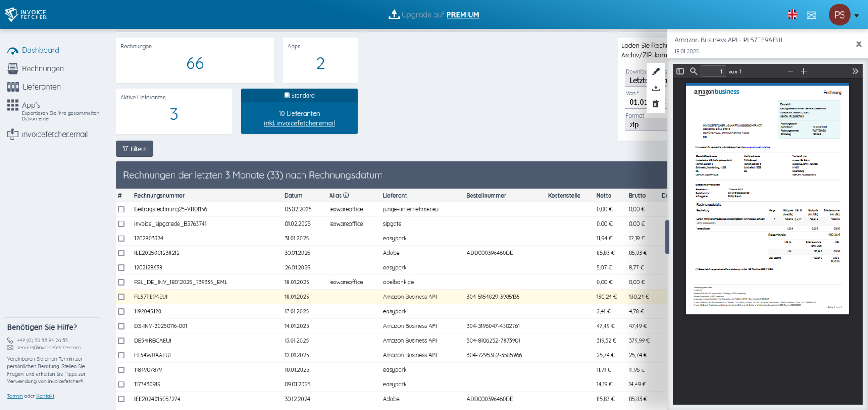This screenshot has width=868, height=410.
Task: Switch language via the UK flag icon
Action: pyautogui.click(x=792, y=15)
